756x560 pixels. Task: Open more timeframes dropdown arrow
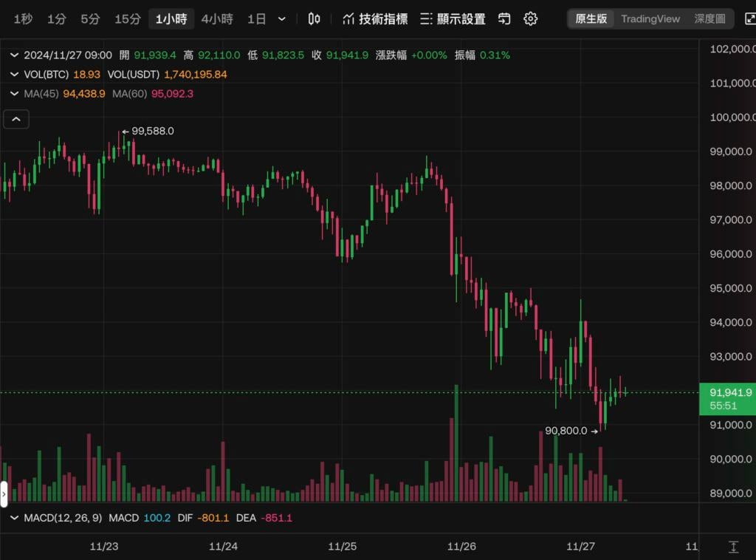point(282,18)
